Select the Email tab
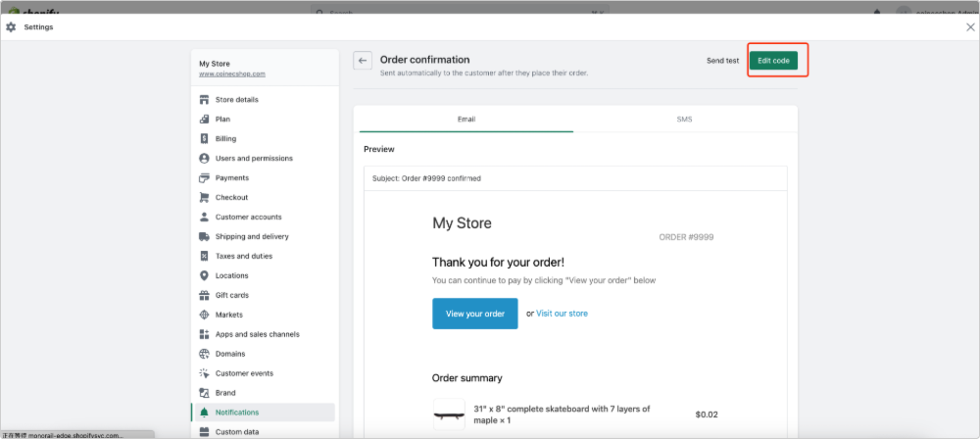The height and width of the screenshot is (439, 980). tap(466, 119)
